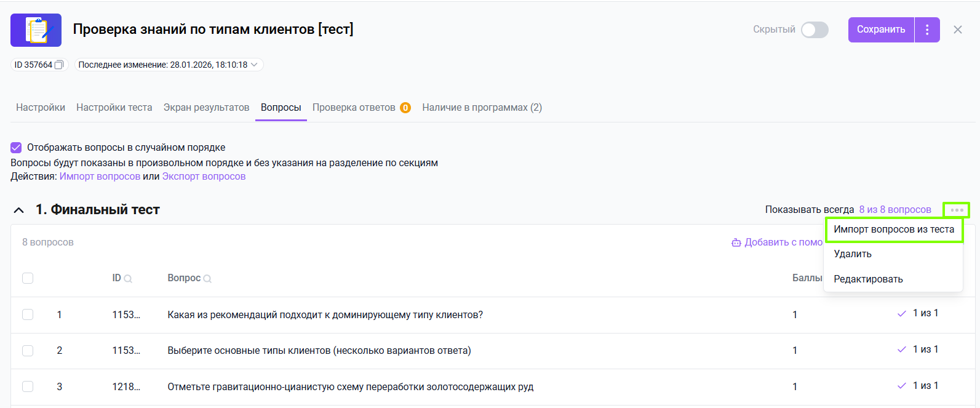Click the search icon next to Вопрос column
The width and height of the screenshot is (980, 408).
[207, 279]
